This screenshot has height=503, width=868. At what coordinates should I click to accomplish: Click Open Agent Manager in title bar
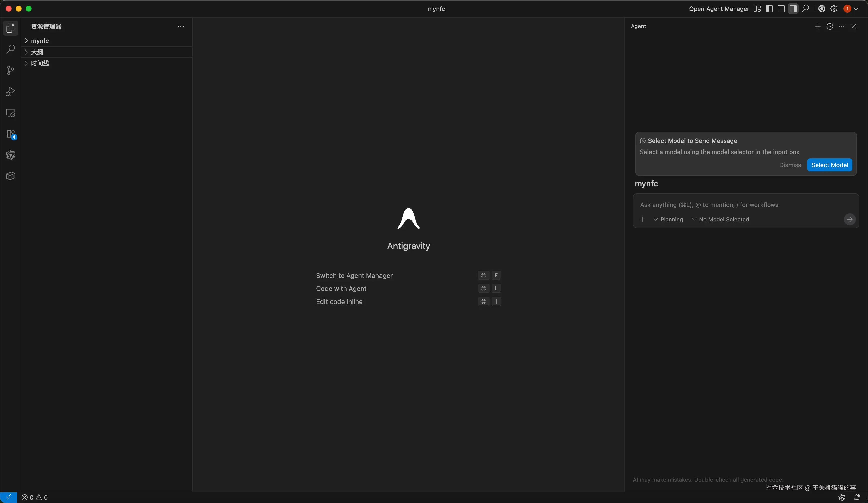pyautogui.click(x=719, y=9)
